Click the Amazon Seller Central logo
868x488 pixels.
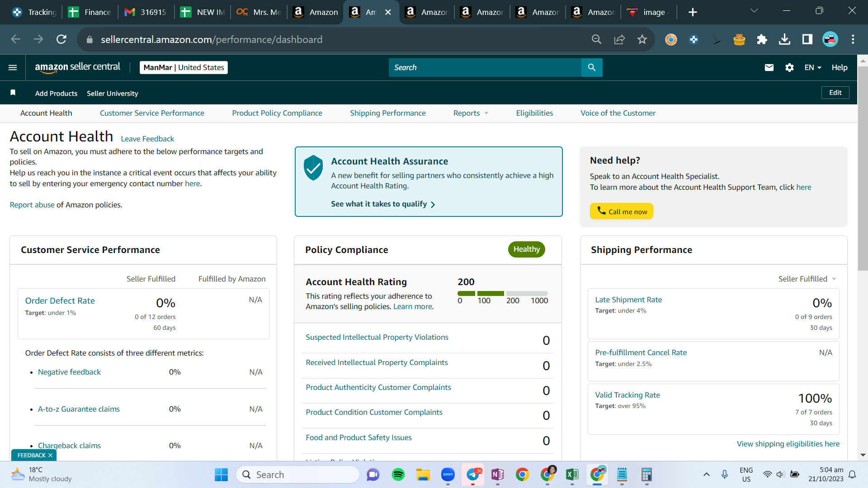point(77,67)
